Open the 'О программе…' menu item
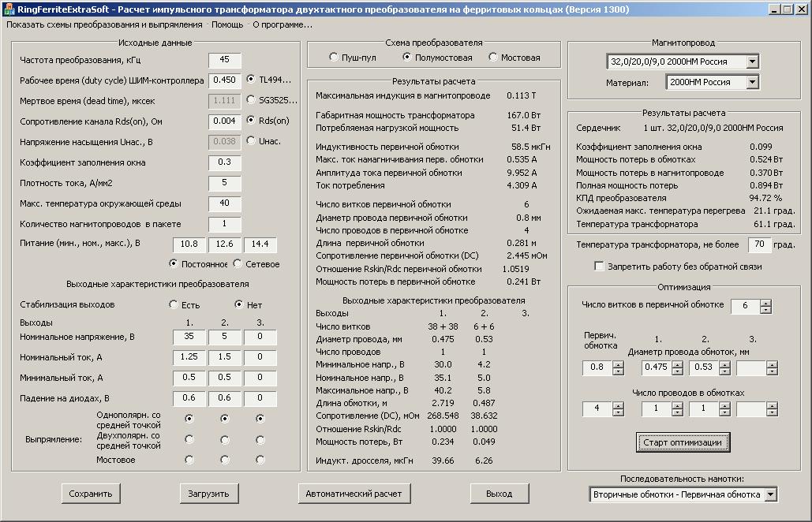This screenshot has height=522, width=812. coord(283,24)
